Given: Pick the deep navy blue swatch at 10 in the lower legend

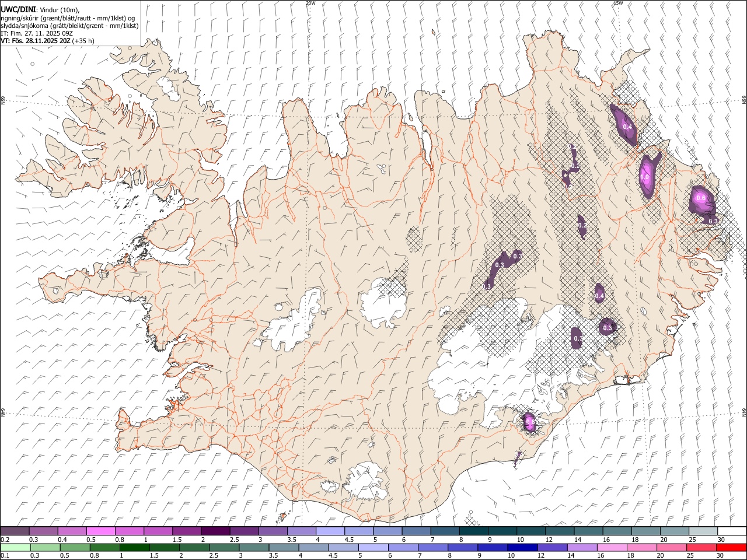Looking at the screenshot, I should pos(522,547).
